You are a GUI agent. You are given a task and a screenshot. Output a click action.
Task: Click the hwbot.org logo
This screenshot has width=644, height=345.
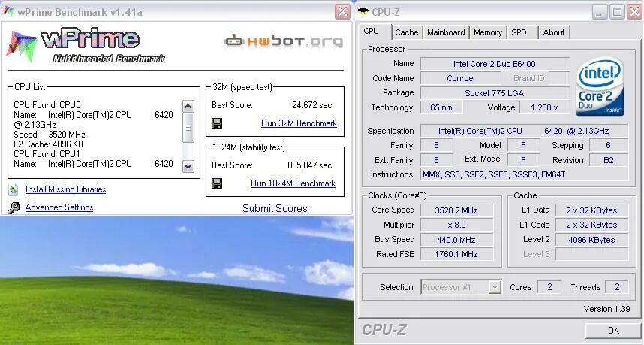coord(284,41)
